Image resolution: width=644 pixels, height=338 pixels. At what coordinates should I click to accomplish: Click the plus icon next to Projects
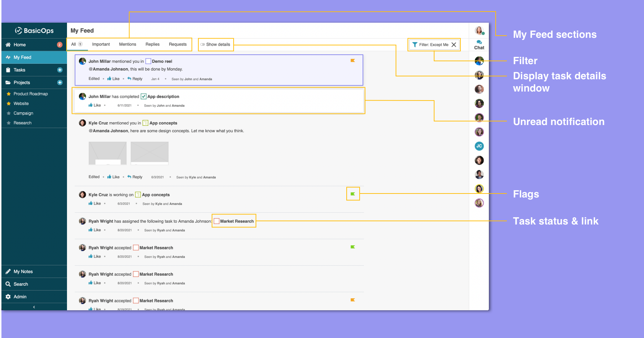tap(60, 83)
